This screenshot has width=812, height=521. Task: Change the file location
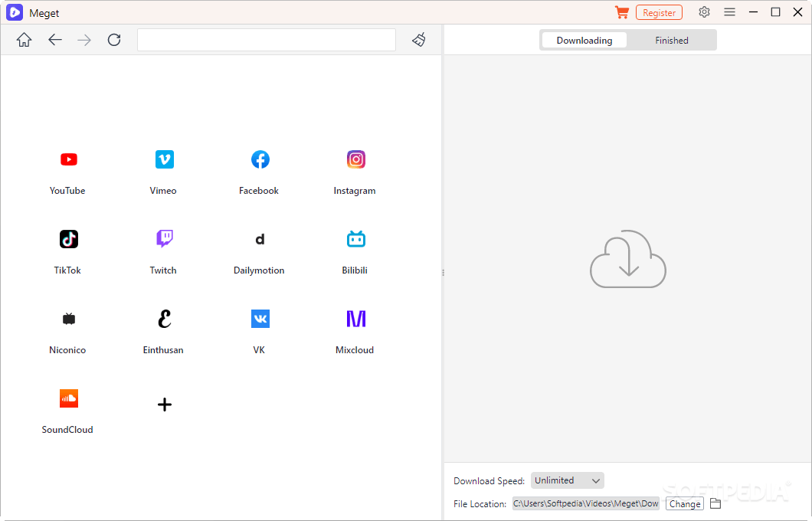[685, 504]
